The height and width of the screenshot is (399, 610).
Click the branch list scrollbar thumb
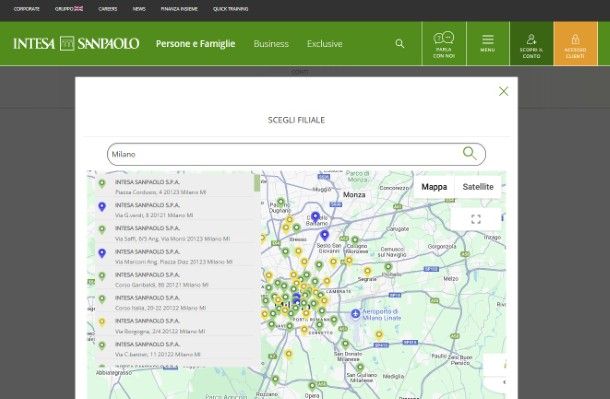tap(257, 183)
